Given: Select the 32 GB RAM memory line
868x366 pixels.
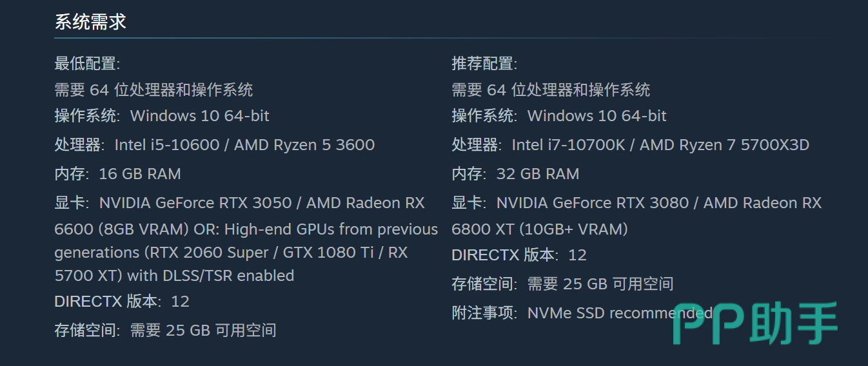Looking at the screenshot, I should tap(515, 174).
